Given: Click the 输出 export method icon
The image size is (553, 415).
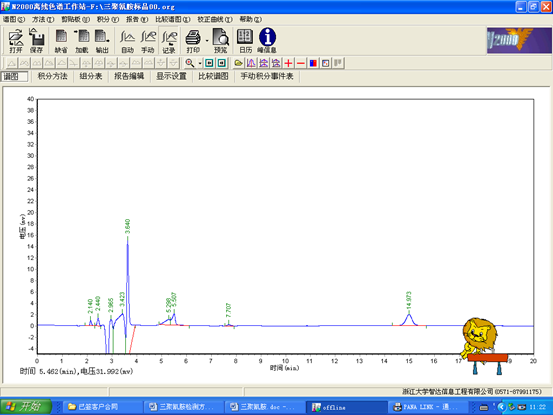Looking at the screenshot, I should (102, 41).
